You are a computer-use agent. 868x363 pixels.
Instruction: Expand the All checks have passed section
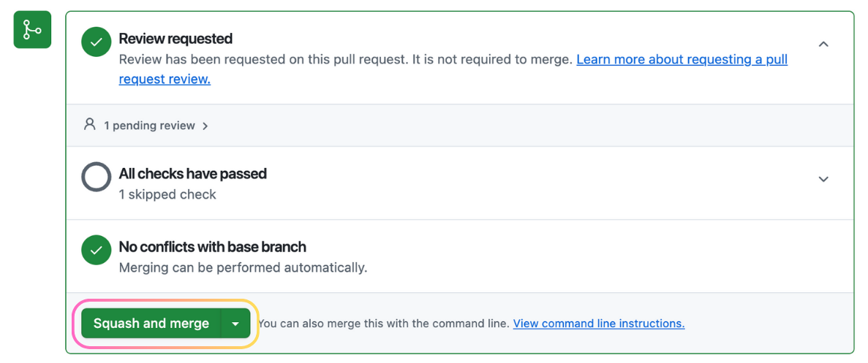(823, 179)
